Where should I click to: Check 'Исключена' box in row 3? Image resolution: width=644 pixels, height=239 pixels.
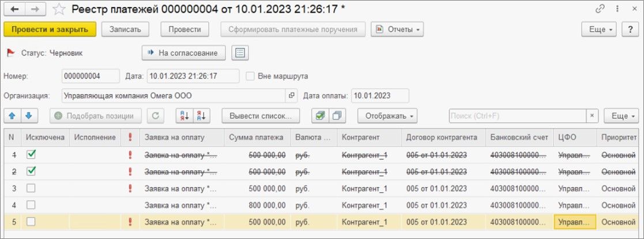tap(31, 188)
